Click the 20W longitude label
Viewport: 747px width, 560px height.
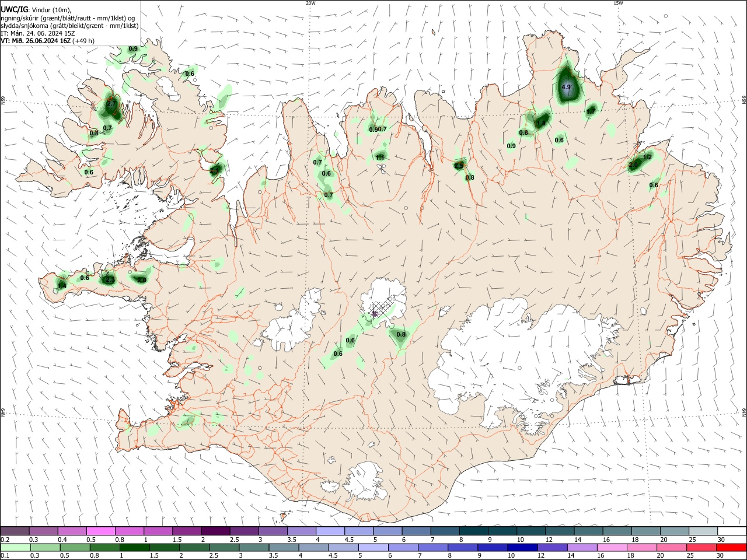(310, 3)
